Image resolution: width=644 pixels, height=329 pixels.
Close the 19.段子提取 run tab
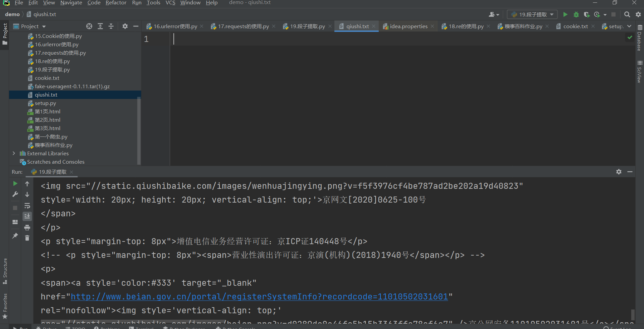(x=71, y=172)
